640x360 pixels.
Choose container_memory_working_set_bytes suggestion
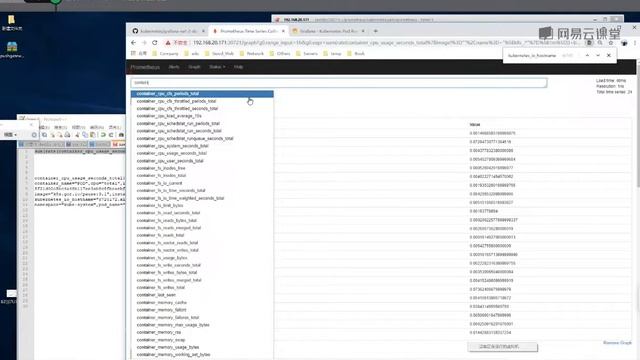pos(202,355)
